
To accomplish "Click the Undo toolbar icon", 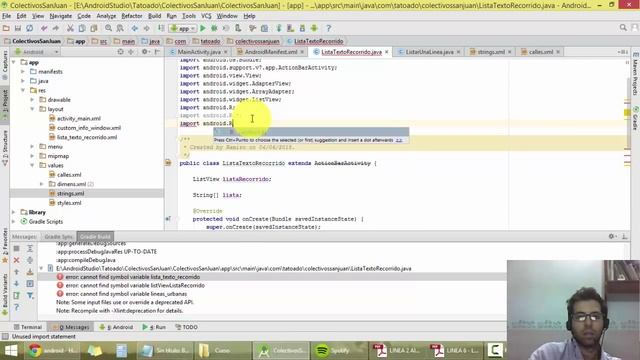I will pyautogui.click(x=44, y=28).
